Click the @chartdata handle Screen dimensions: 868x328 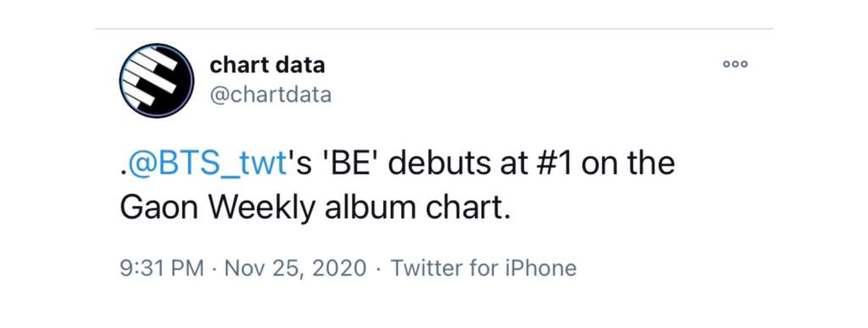pos(270,95)
